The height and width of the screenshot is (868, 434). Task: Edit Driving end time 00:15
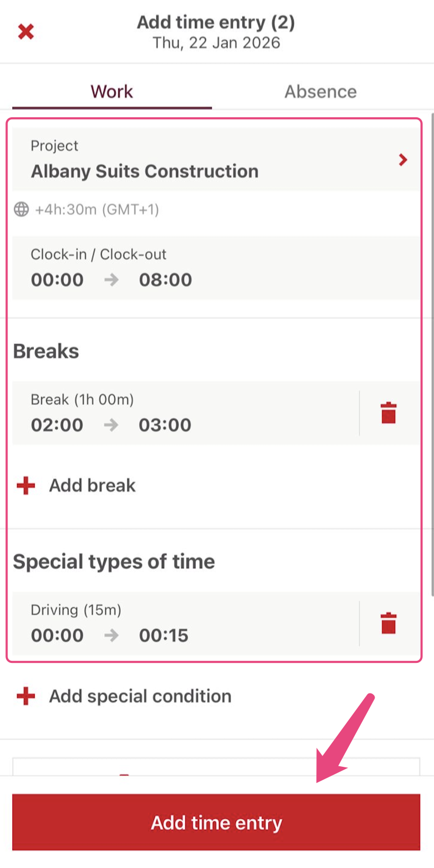[x=164, y=635]
